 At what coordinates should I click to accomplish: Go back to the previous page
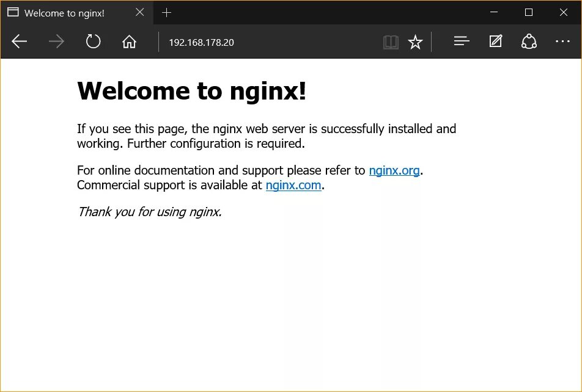[x=20, y=42]
